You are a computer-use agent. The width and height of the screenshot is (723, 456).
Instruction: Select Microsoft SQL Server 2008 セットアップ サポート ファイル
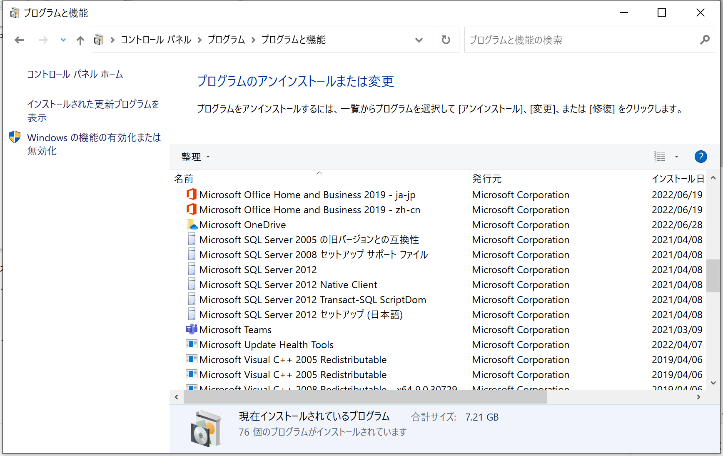(314, 255)
